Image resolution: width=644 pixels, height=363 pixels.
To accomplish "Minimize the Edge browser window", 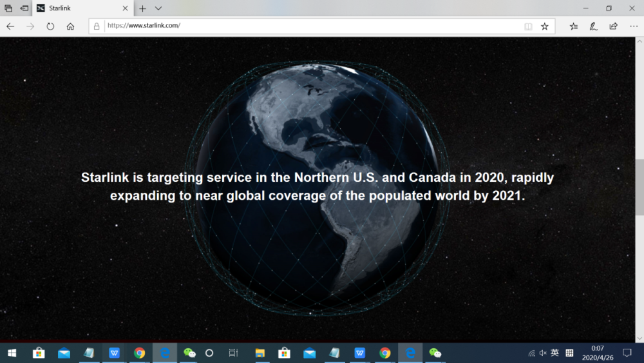I will (585, 8).
